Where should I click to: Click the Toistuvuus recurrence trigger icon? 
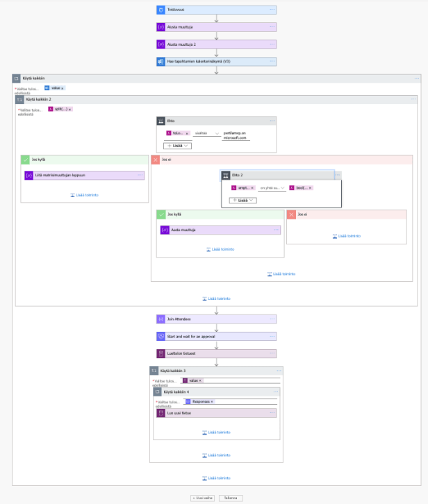click(x=160, y=10)
